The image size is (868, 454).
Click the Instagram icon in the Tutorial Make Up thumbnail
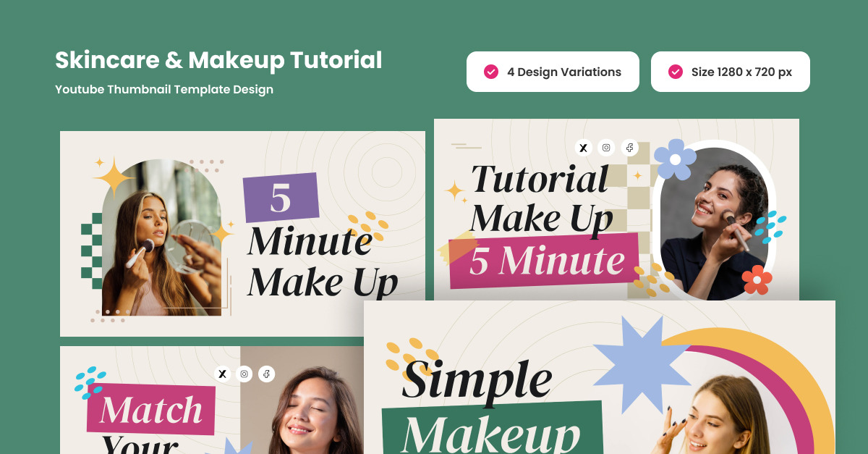coord(606,148)
